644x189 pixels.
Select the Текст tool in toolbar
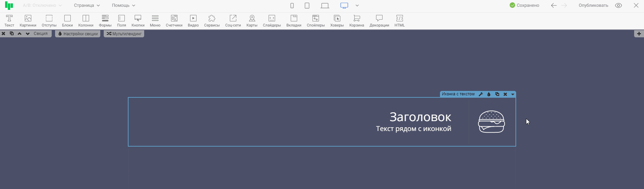(x=9, y=21)
